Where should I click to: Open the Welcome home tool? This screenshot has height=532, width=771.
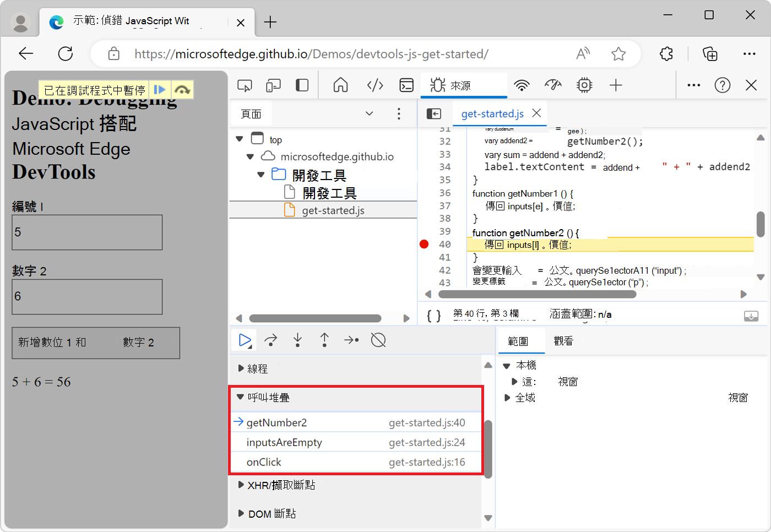[x=341, y=85]
